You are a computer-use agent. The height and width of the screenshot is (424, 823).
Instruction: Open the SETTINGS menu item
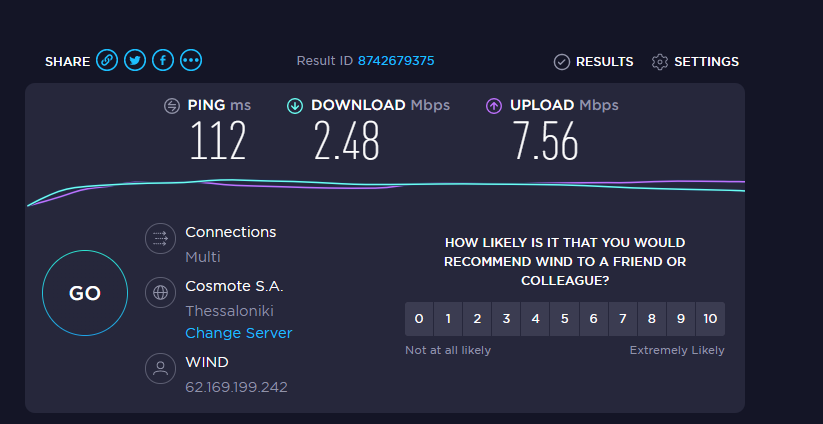click(x=706, y=62)
